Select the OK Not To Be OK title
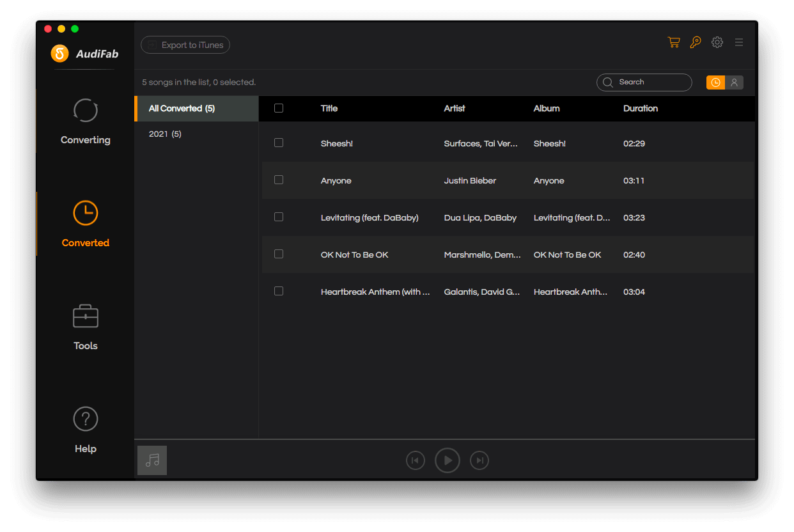This screenshot has width=794, height=532. coord(355,255)
